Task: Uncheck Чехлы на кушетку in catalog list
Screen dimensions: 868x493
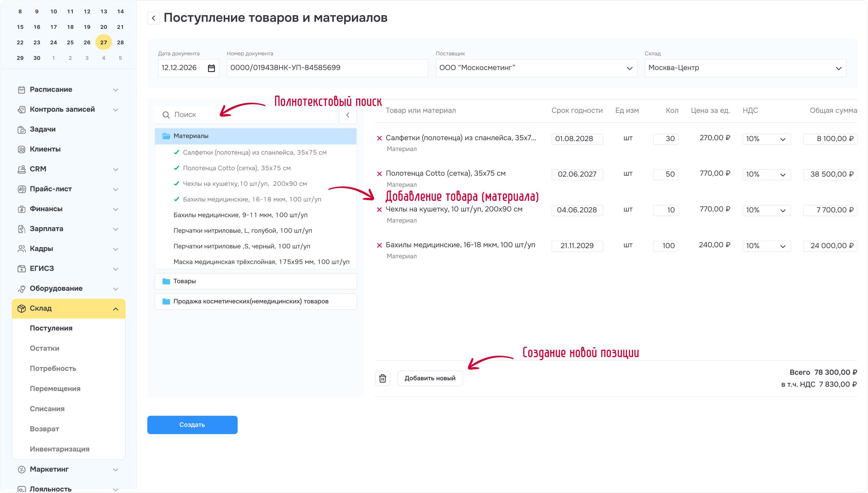Action: pyautogui.click(x=176, y=184)
